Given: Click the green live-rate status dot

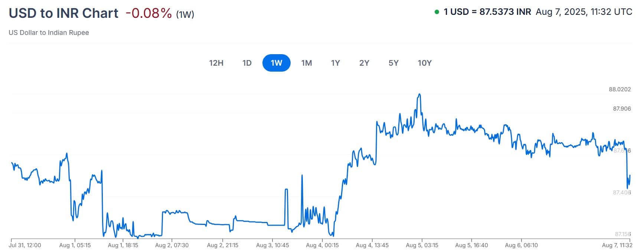Looking at the screenshot, I should (x=437, y=12).
